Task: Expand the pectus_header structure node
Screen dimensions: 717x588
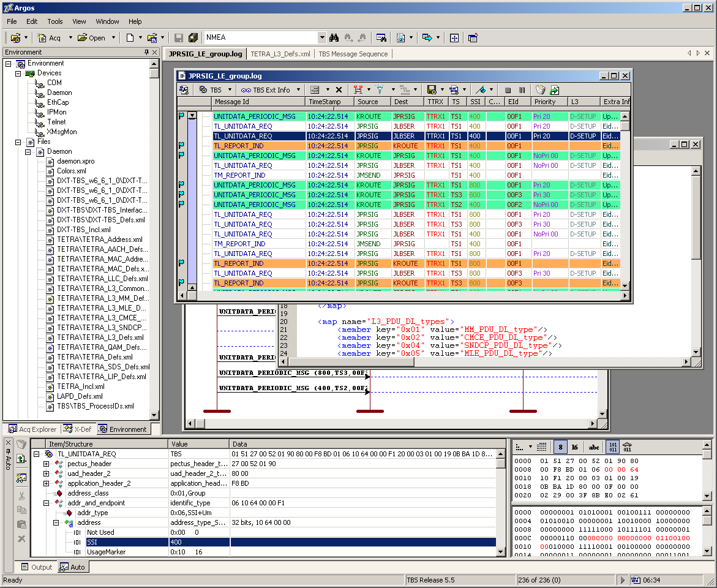Action: click(x=47, y=464)
